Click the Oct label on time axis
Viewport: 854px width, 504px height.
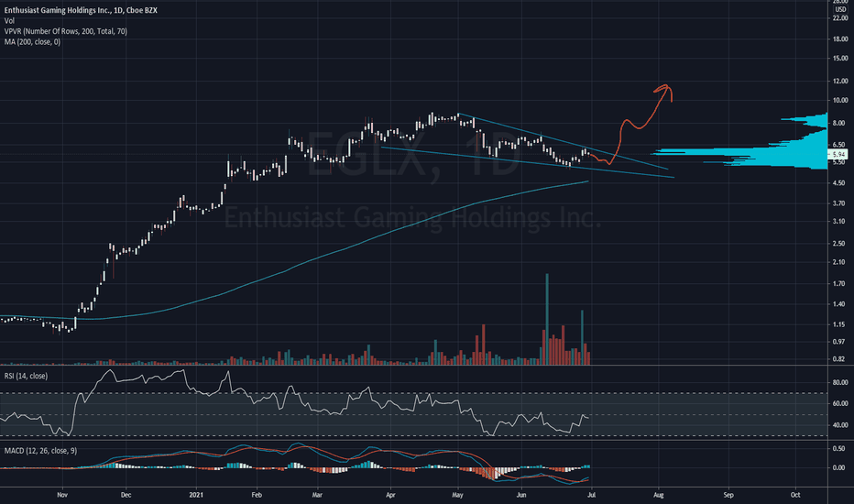[795, 495]
